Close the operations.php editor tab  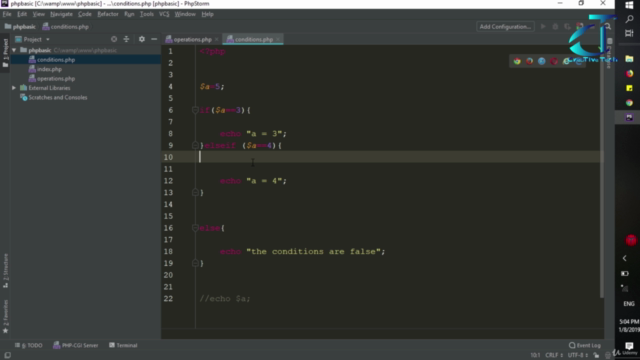tap(216, 39)
